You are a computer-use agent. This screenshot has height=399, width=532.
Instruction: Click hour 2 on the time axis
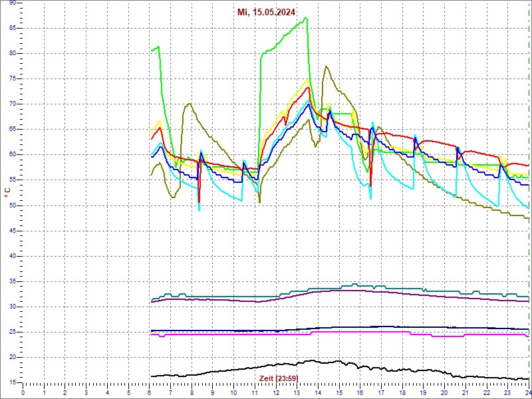pyautogui.click(x=65, y=392)
